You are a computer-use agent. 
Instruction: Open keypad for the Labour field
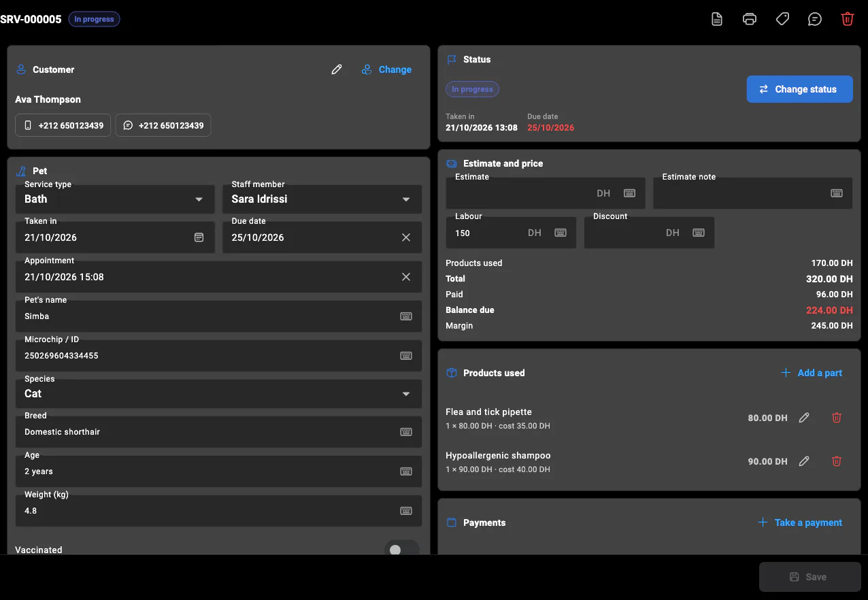pos(561,233)
